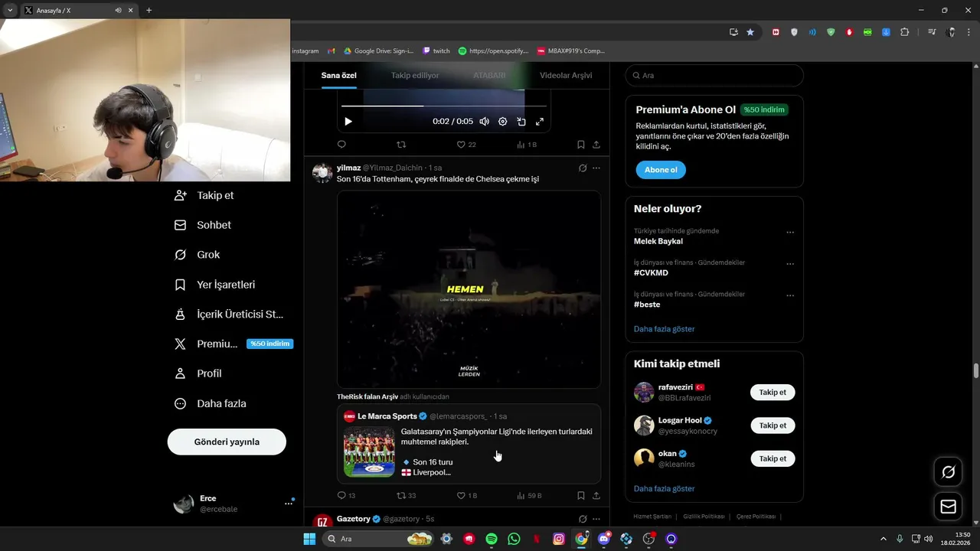
Task: Open Profil in the sidebar
Action: pos(198,373)
